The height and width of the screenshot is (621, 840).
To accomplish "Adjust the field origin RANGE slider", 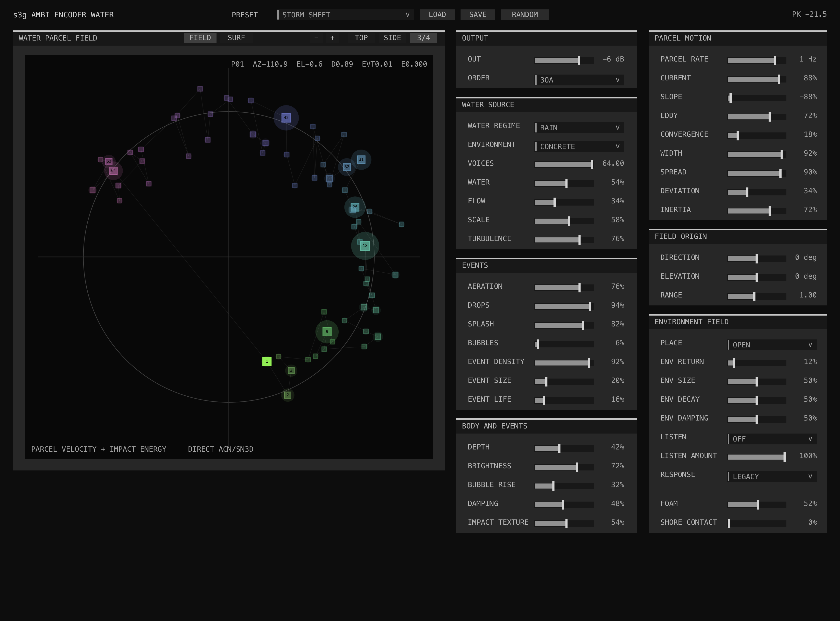I will [x=757, y=296].
